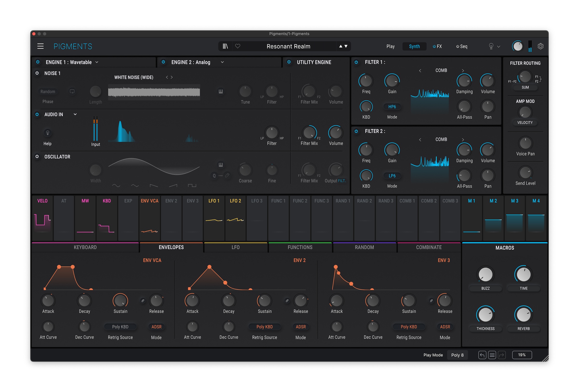
Task: Toggle Engine 2 power button
Action: coord(163,62)
